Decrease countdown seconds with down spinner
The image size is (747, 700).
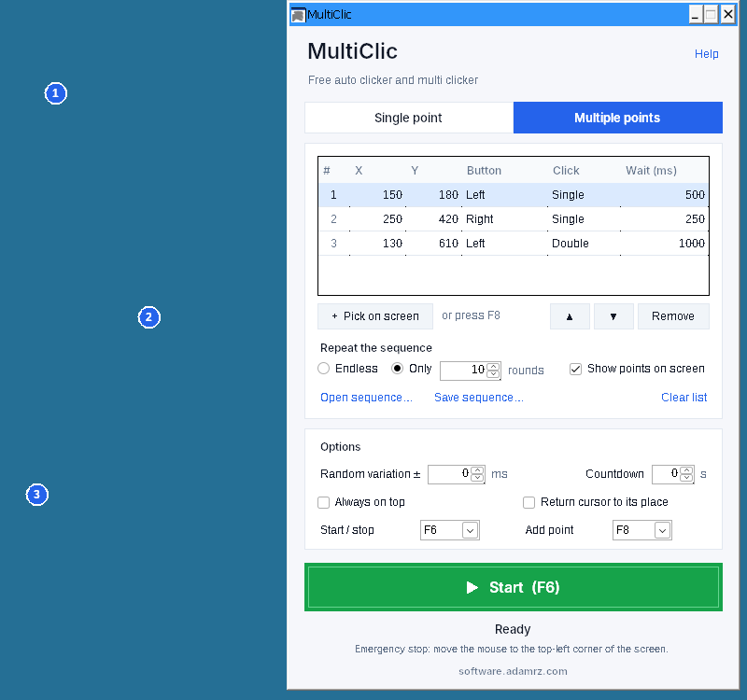pyautogui.click(x=686, y=478)
